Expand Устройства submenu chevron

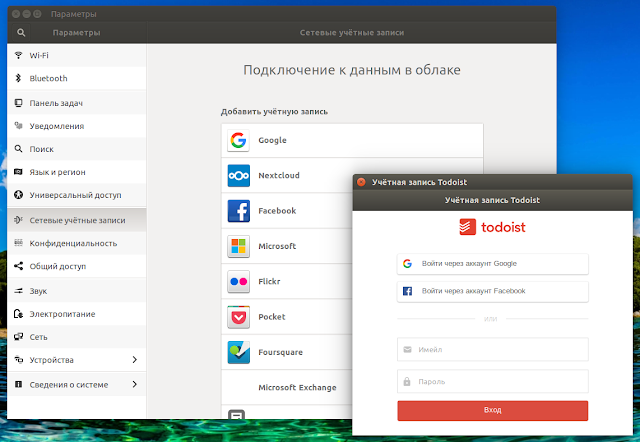[135, 360]
